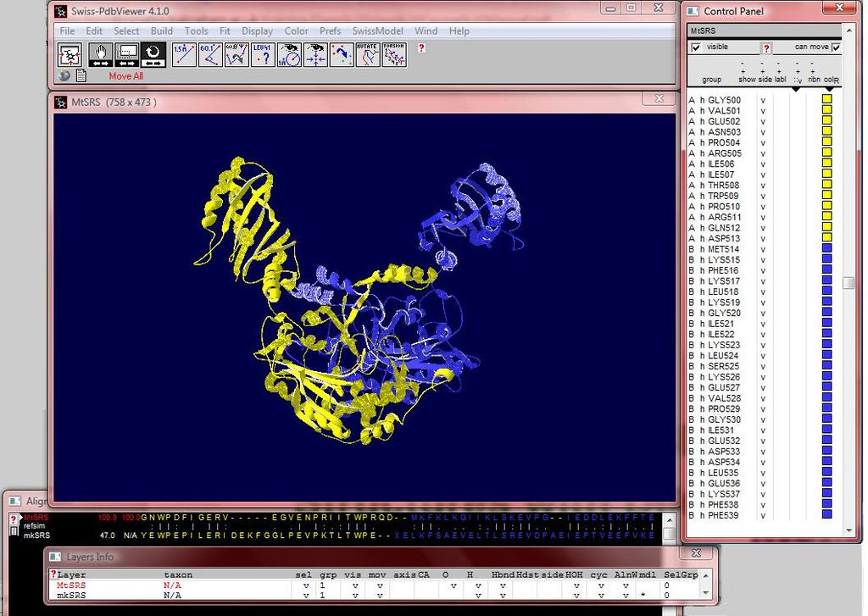
Task: Open the Fit menu
Action: point(225,31)
